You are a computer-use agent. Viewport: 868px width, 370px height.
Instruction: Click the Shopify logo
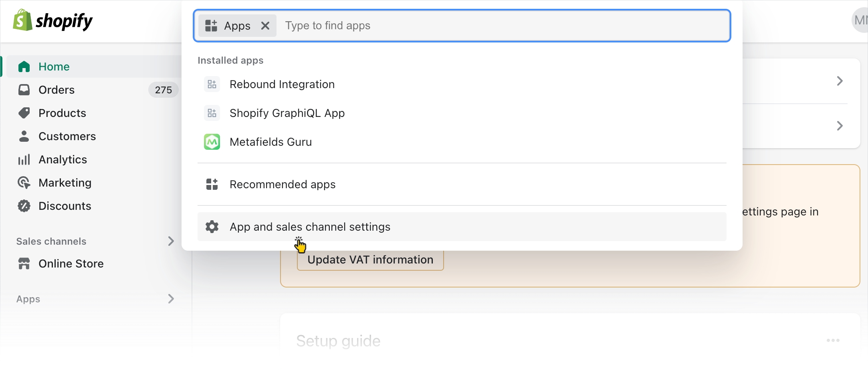click(52, 21)
